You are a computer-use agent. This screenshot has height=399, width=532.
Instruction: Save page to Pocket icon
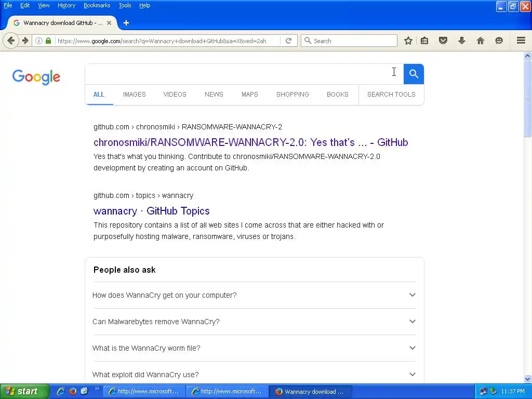click(443, 41)
